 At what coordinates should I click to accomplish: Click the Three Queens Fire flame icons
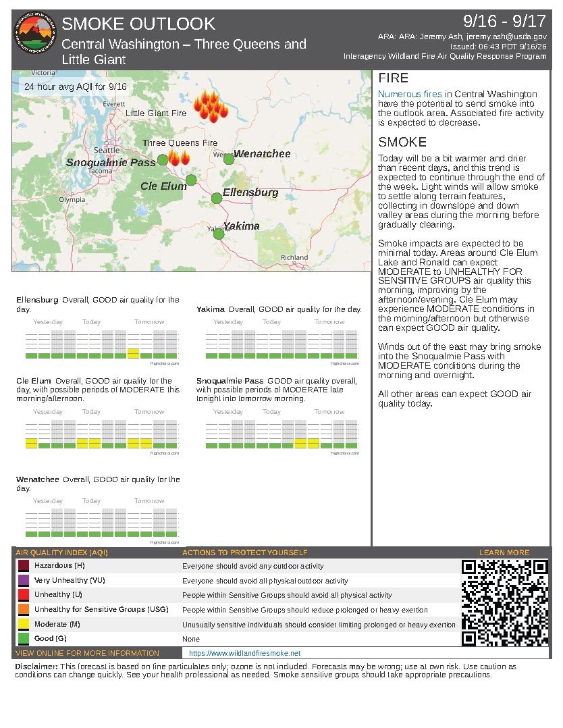[x=179, y=158]
